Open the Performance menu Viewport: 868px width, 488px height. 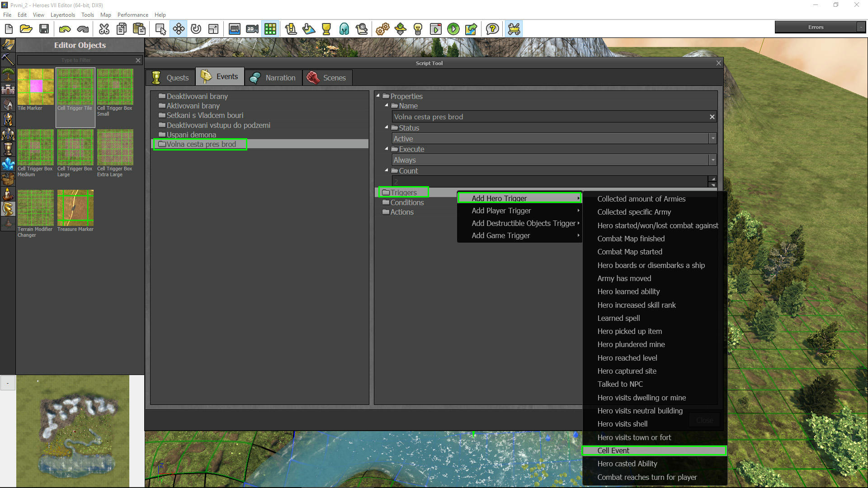pyautogui.click(x=132, y=14)
